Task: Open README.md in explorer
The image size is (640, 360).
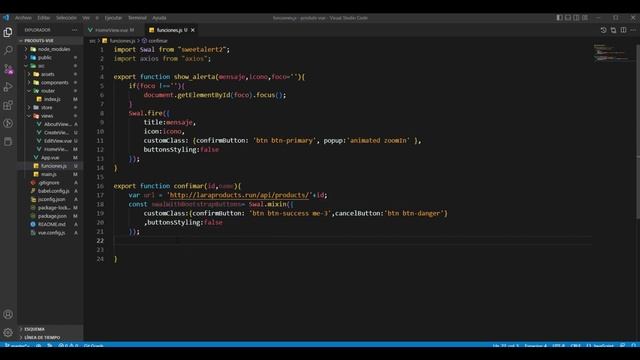Action: [50, 224]
